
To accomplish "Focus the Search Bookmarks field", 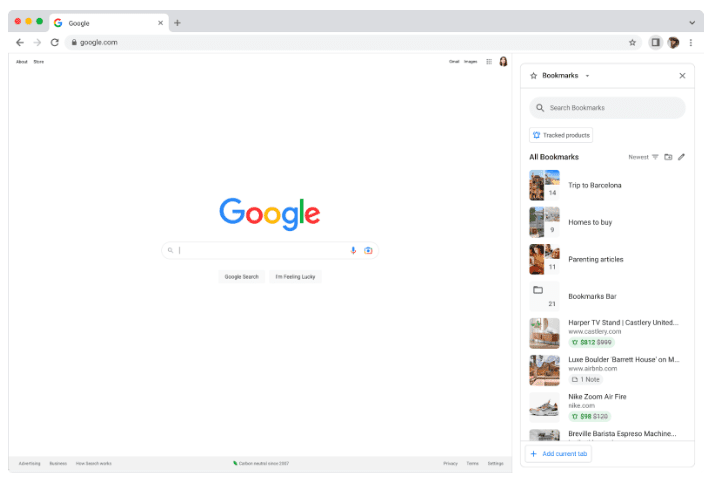I will 608,108.
